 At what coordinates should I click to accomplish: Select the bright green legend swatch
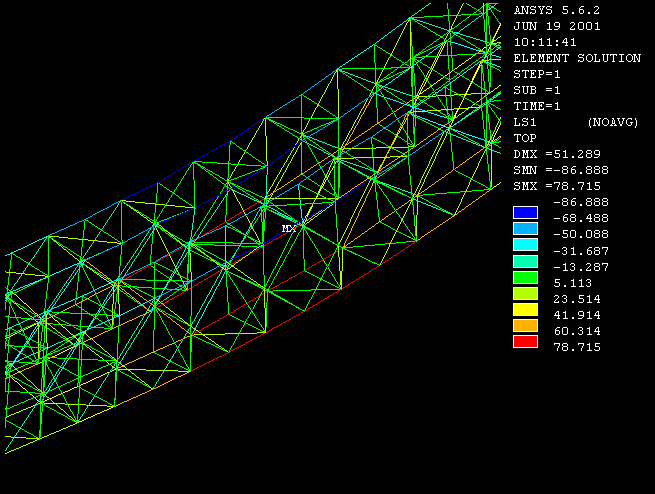(525, 277)
